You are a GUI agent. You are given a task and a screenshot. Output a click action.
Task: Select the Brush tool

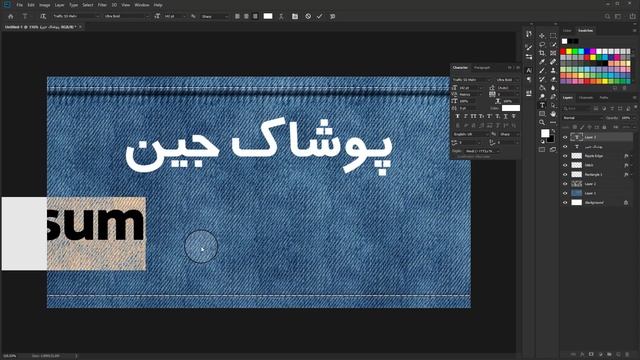tap(542, 71)
